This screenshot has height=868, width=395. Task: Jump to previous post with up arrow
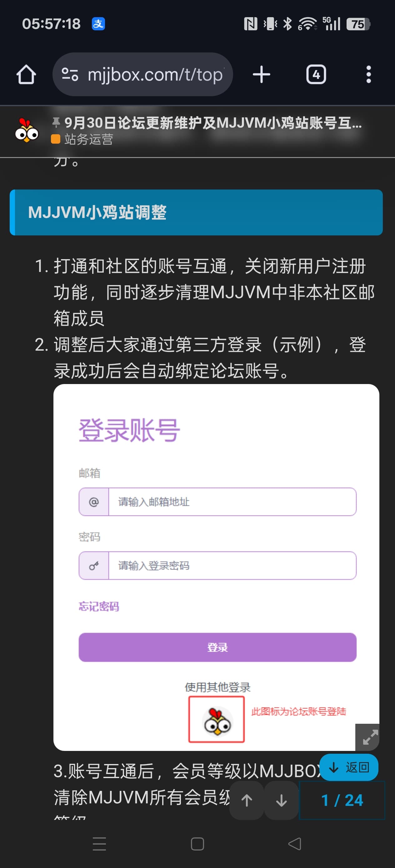point(247,800)
